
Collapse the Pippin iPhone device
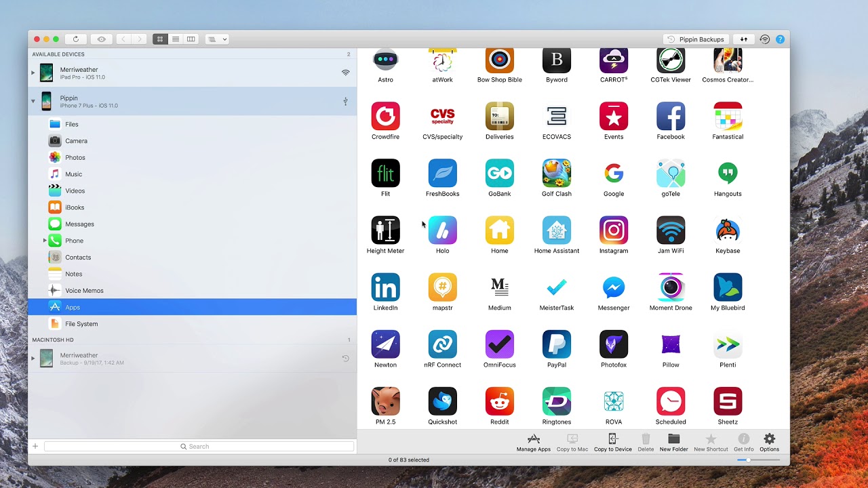(33, 101)
